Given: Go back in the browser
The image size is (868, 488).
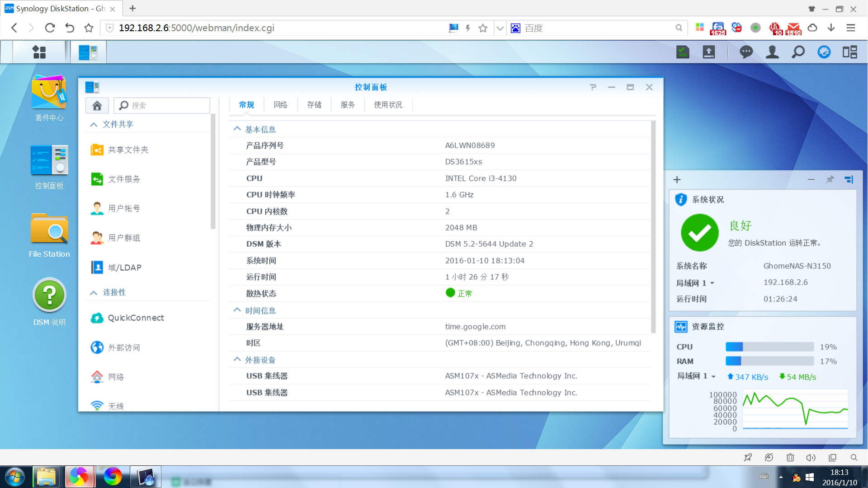Looking at the screenshot, I should (14, 28).
